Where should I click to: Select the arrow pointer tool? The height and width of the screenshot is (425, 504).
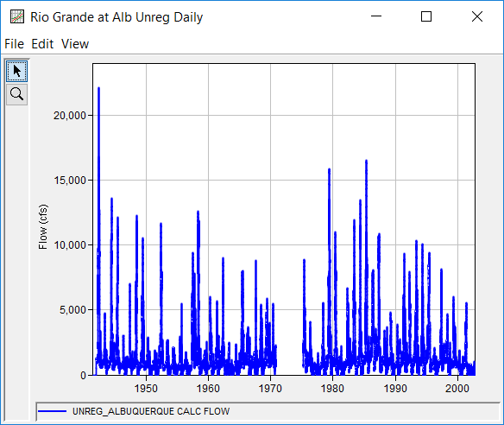coord(16,71)
